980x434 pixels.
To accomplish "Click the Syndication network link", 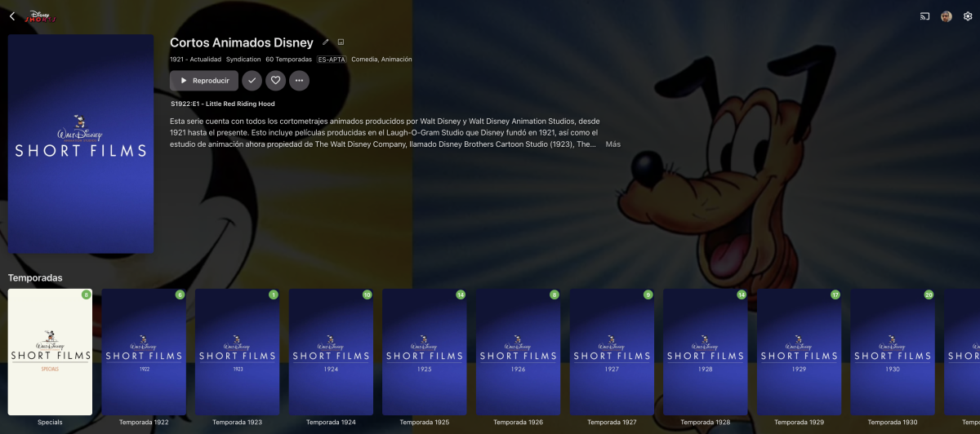I will (243, 60).
